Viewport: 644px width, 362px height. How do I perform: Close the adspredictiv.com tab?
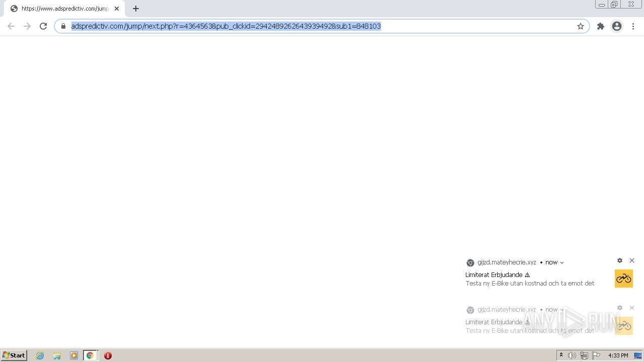click(117, 9)
